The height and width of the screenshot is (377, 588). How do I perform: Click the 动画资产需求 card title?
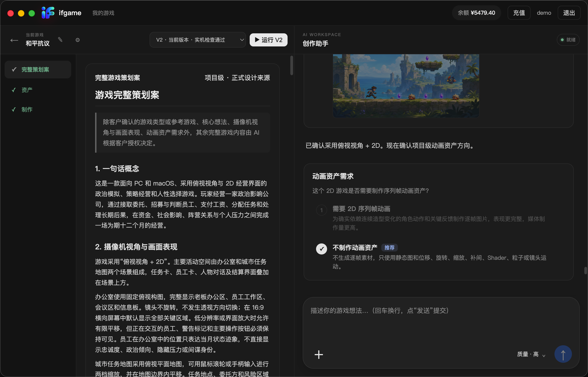point(333,176)
